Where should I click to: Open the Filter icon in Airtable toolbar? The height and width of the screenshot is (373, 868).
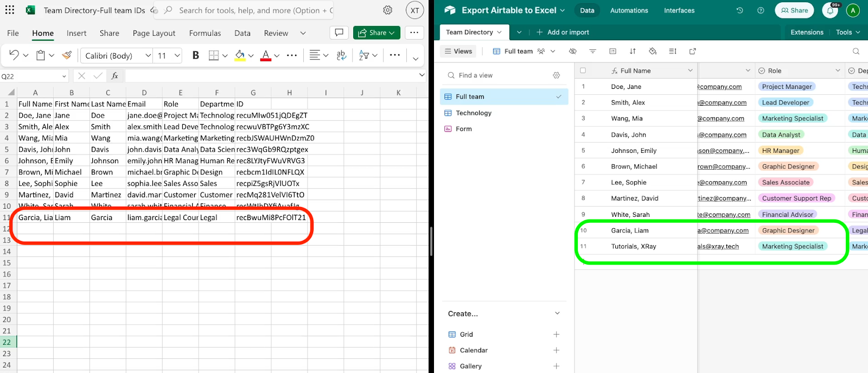pos(592,51)
